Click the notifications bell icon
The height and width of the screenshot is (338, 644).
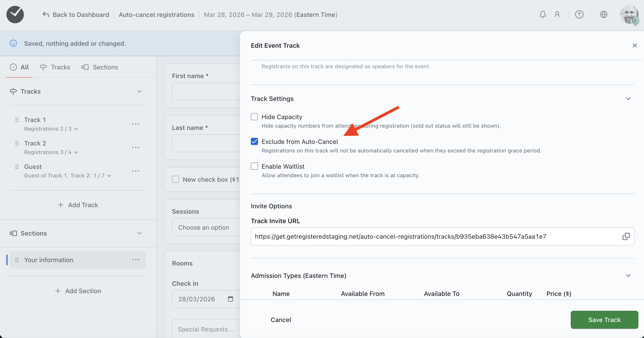(x=543, y=14)
